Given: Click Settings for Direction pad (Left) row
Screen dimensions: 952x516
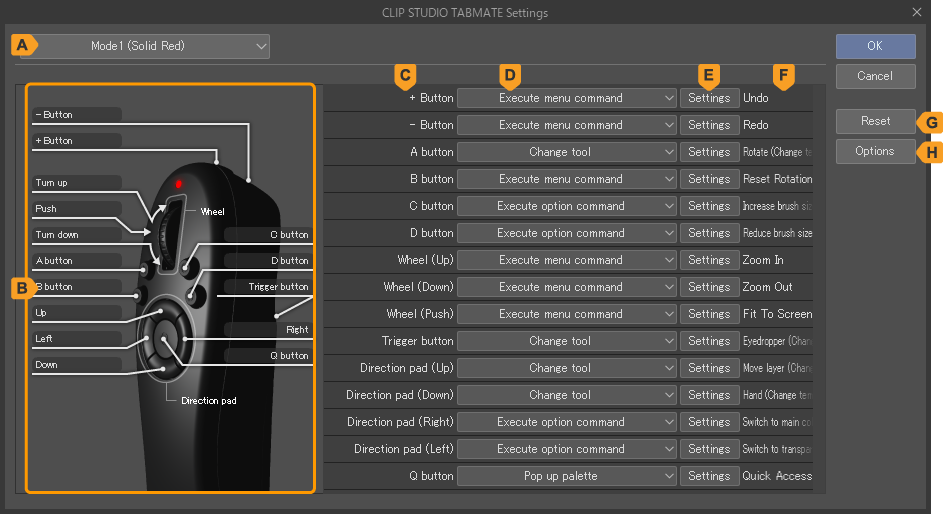Looking at the screenshot, I should tap(709, 449).
